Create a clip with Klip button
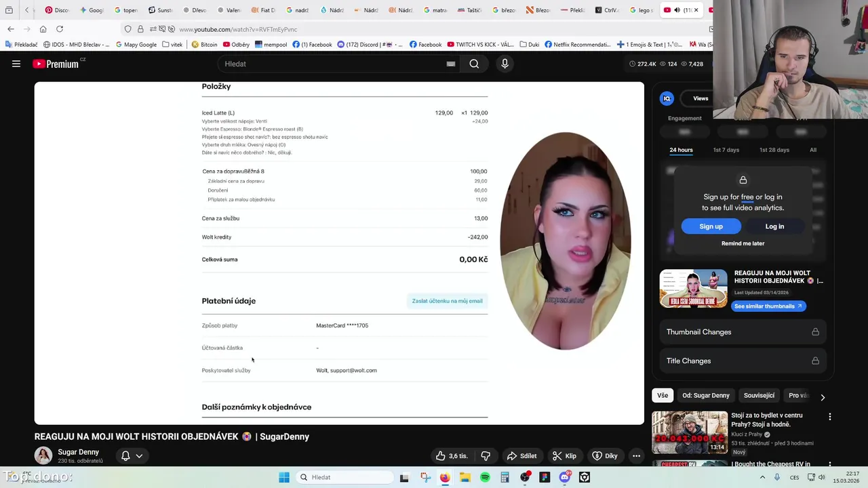 coord(564,456)
